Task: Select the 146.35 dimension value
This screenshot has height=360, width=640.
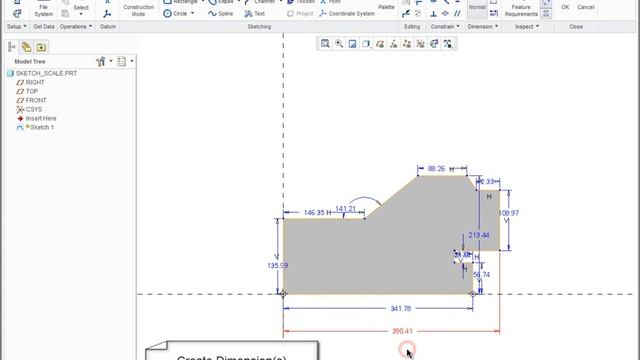Action: (x=314, y=213)
